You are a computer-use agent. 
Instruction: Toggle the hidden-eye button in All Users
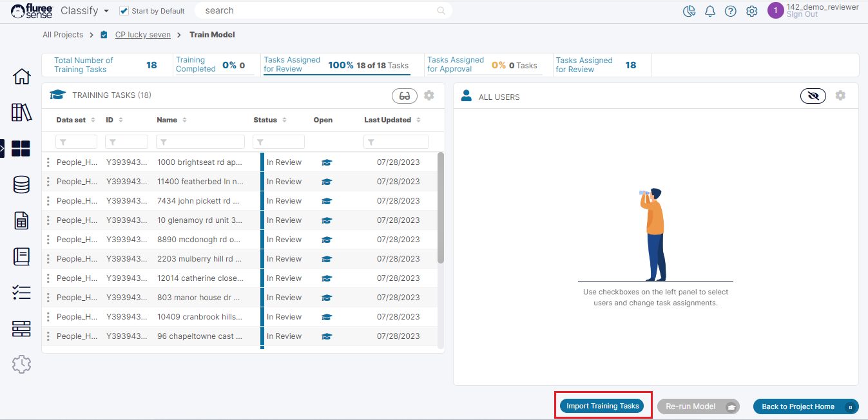coord(813,96)
